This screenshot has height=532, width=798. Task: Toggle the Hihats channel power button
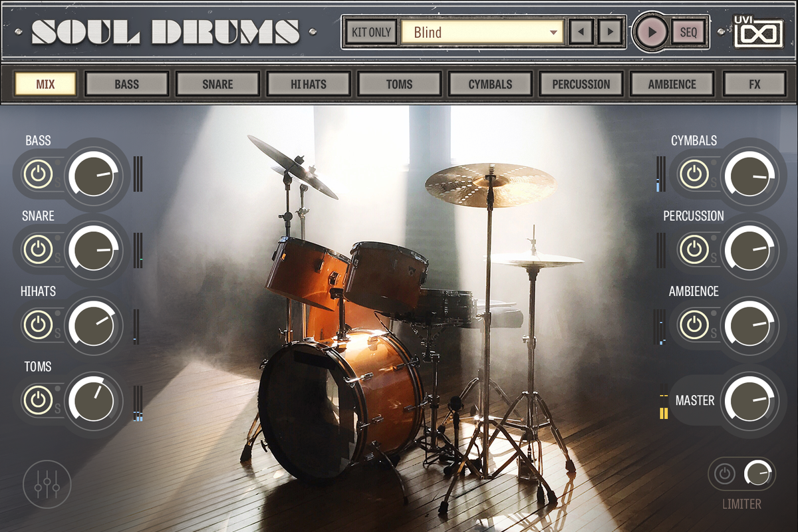38,325
